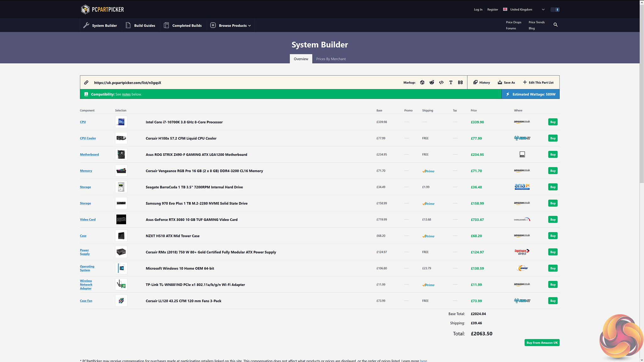
Task: Open the site search magnifier
Action: tap(555, 25)
